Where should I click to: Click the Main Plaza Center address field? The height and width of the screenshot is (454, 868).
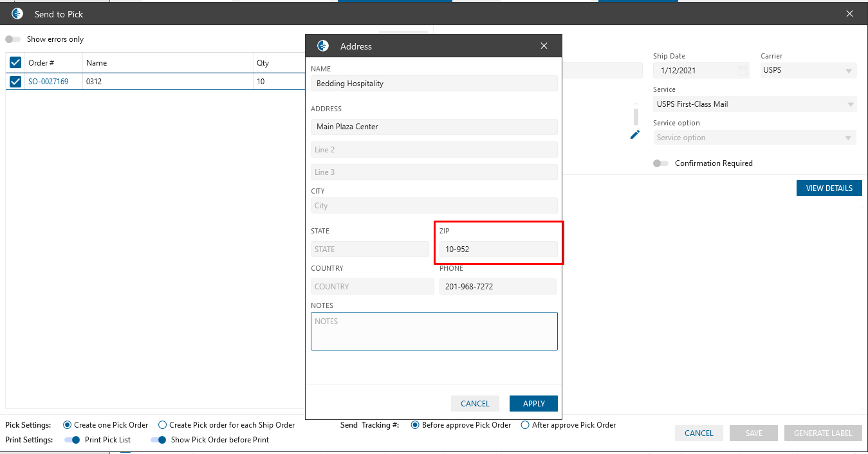pos(434,127)
